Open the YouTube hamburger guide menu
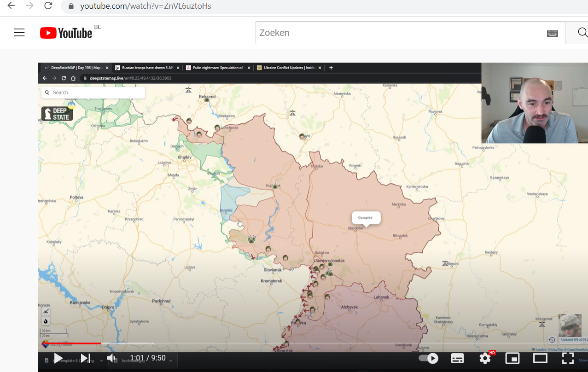This screenshot has height=372, width=588. (19, 33)
